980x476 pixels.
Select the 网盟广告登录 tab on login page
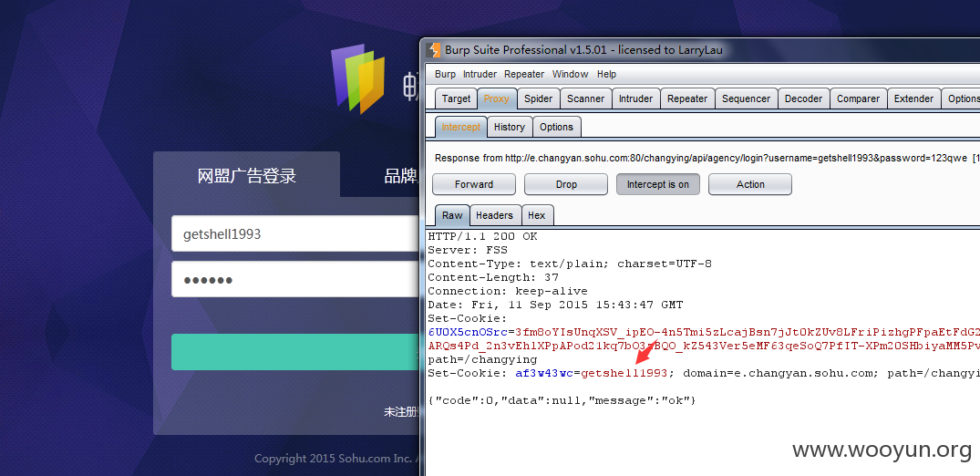click(246, 175)
